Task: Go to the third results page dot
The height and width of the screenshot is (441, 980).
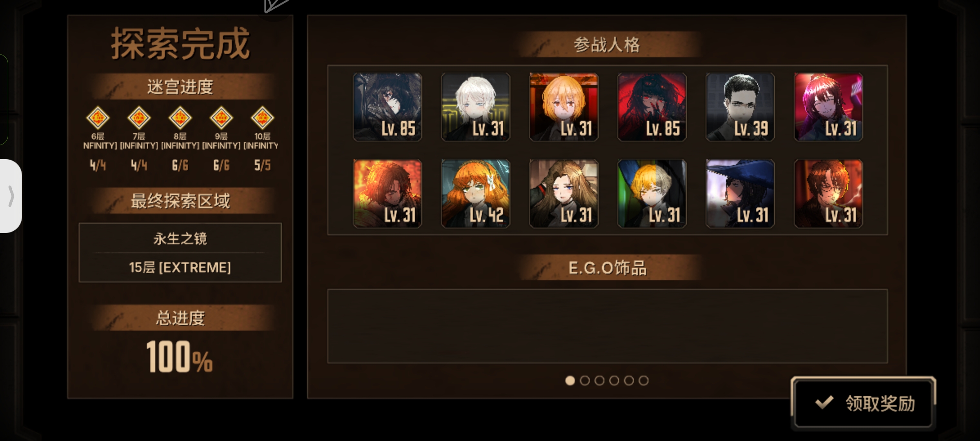Action: (x=599, y=381)
